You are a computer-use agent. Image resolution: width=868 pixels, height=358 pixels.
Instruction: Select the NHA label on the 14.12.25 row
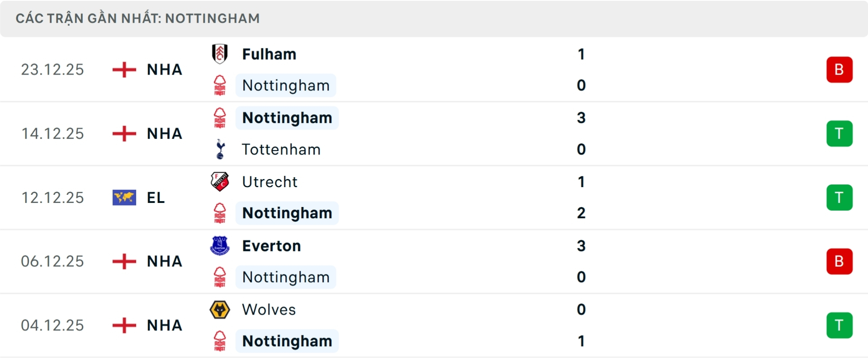[164, 133]
